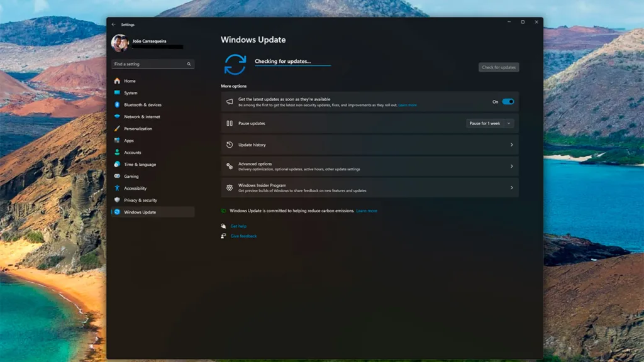Expand Update history chevron
Screen dimensions: 644x362
512,145
